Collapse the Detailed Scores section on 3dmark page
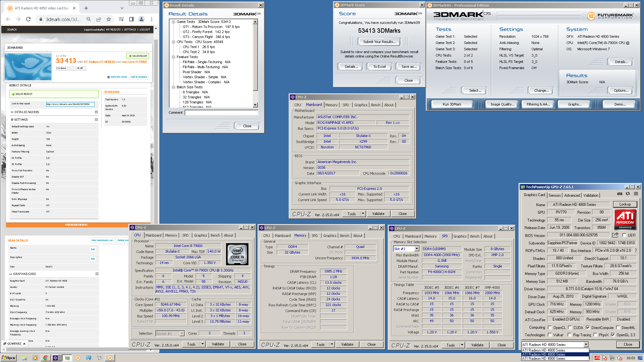644x362 pixels. pos(96,112)
